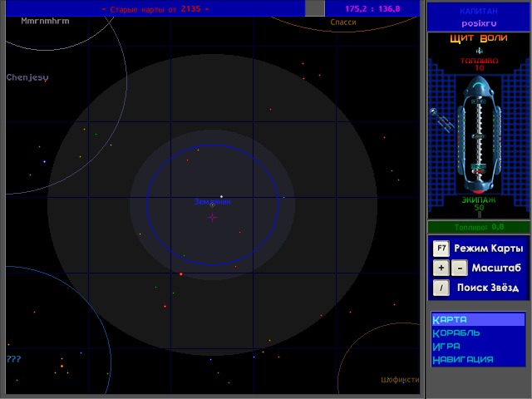Click the plus zoom-in key icon

(x=441, y=268)
